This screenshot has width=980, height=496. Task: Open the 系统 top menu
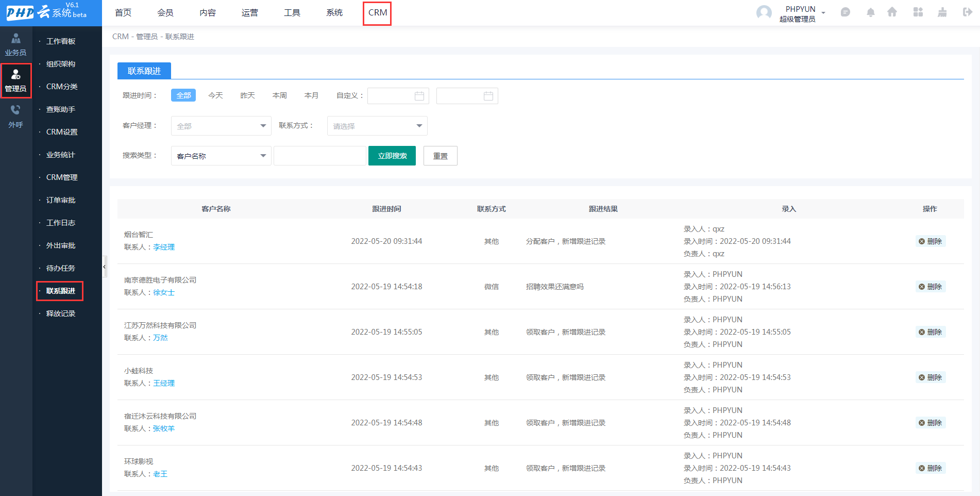[x=334, y=13]
